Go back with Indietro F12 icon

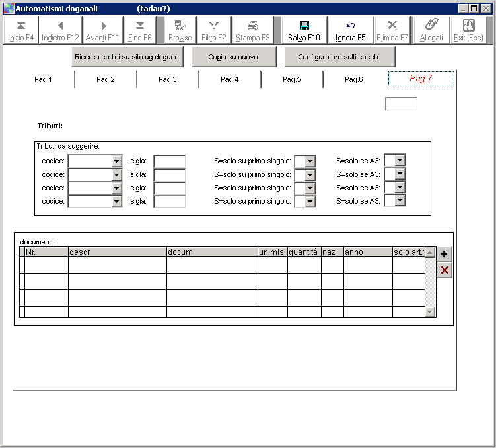pyautogui.click(x=60, y=26)
